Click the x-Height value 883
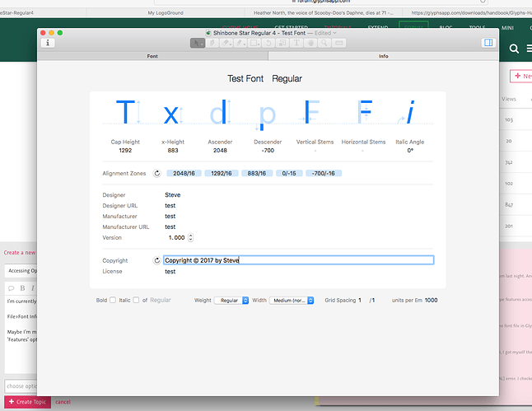The width and height of the screenshot is (532, 411). 173,151
